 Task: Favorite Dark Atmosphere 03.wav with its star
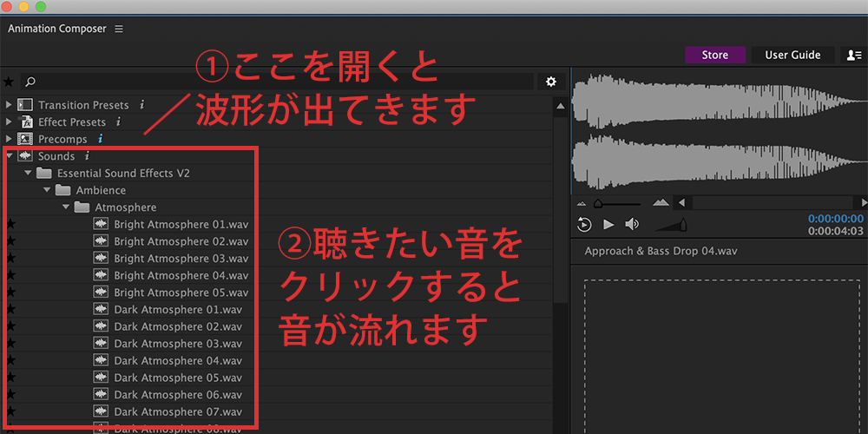tap(10, 344)
